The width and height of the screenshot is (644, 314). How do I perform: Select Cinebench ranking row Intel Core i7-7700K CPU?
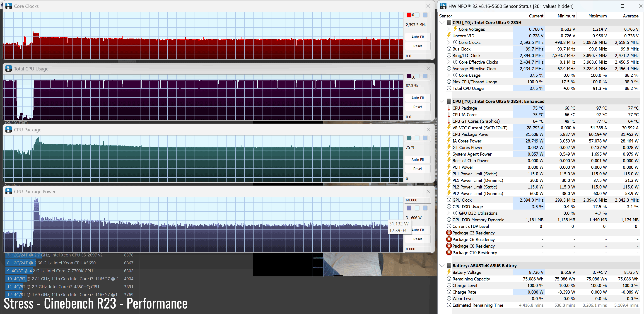tap(70, 271)
